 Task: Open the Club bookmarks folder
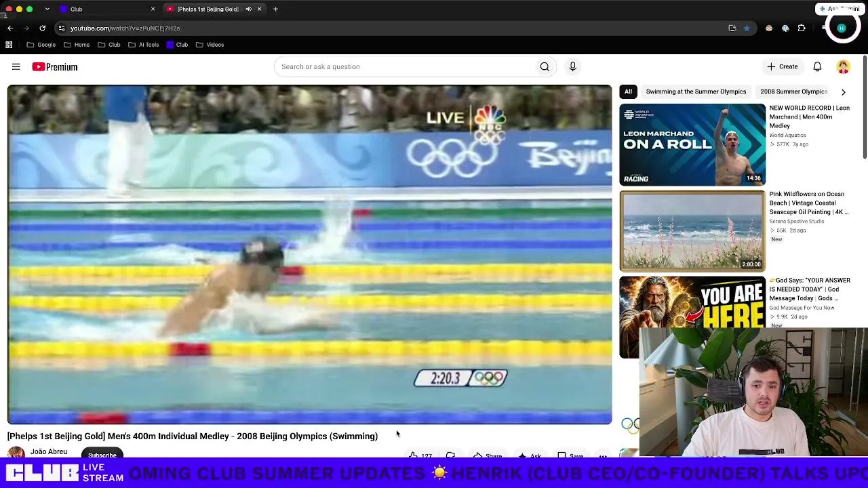(108, 45)
